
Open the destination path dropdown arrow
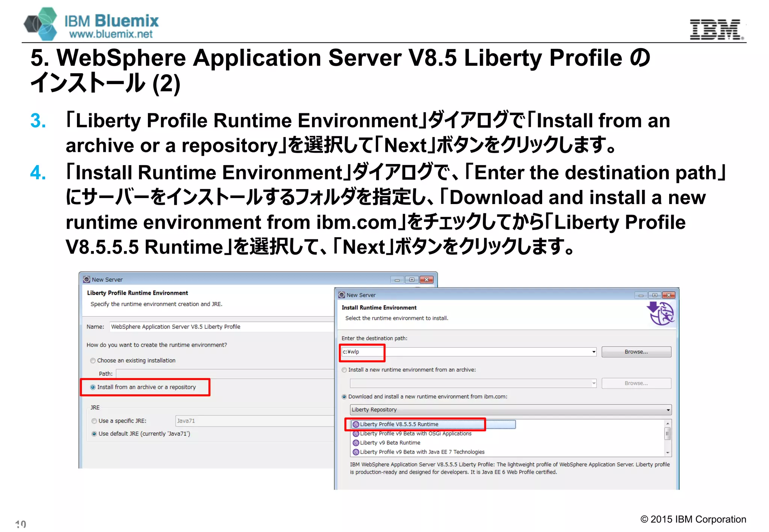tap(594, 352)
